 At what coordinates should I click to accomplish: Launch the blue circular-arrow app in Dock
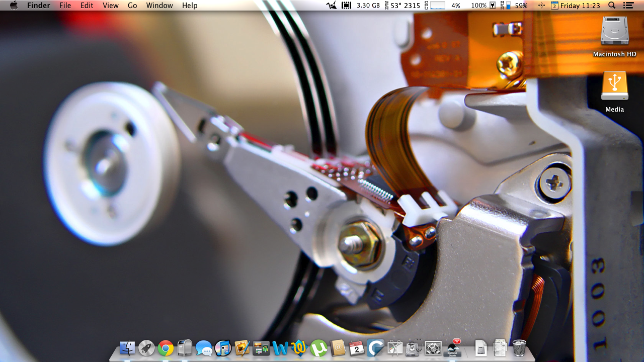click(x=376, y=348)
